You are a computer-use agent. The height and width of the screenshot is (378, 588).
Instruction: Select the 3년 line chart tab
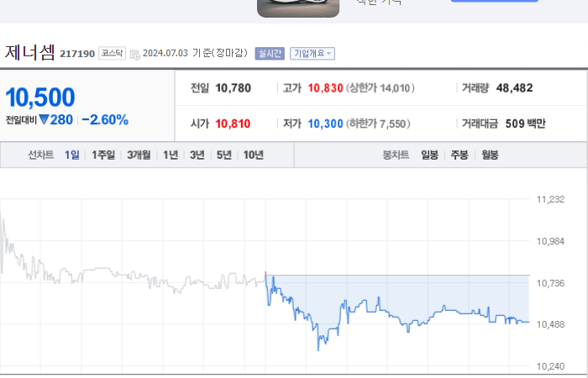[x=197, y=155]
